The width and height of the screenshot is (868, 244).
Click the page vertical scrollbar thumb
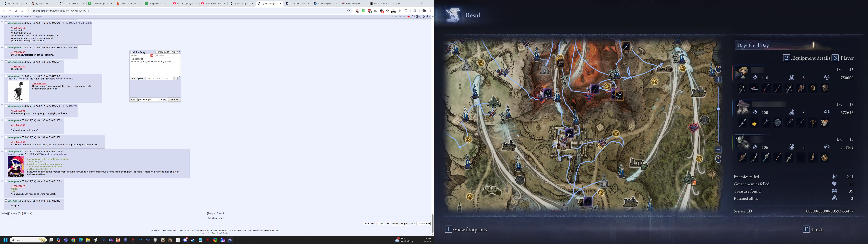point(433,223)
